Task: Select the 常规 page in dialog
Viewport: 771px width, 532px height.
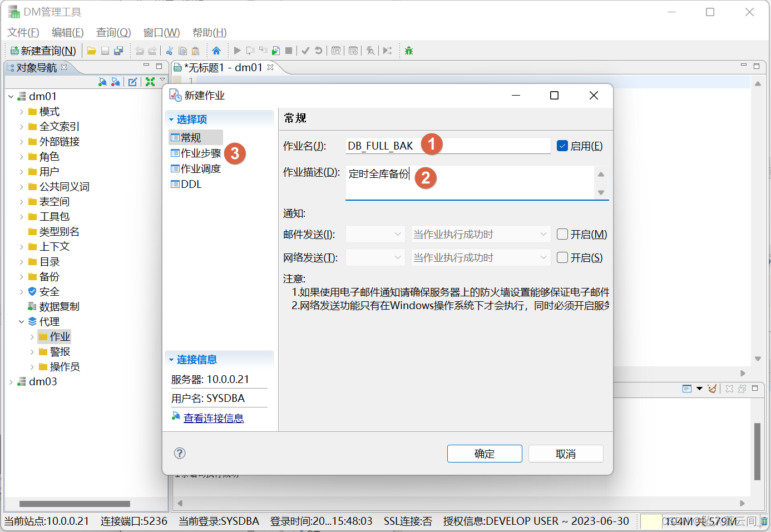Action: [196, 137]
